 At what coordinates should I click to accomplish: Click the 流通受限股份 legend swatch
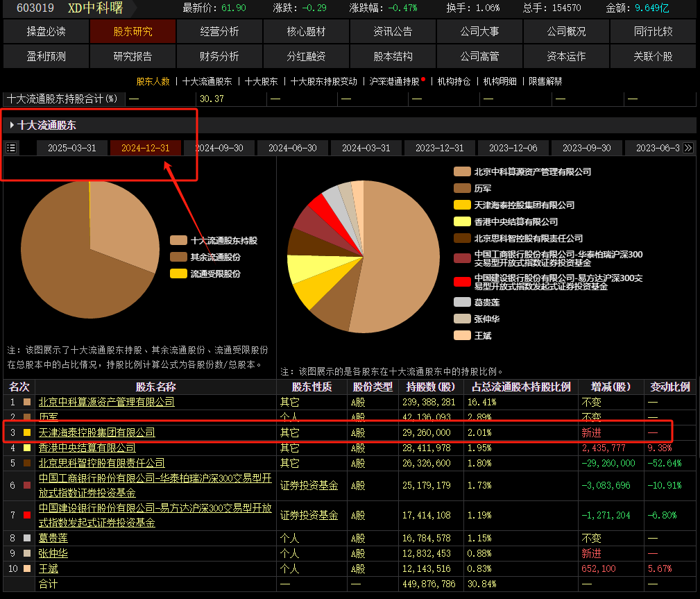[x=178, y=273]
